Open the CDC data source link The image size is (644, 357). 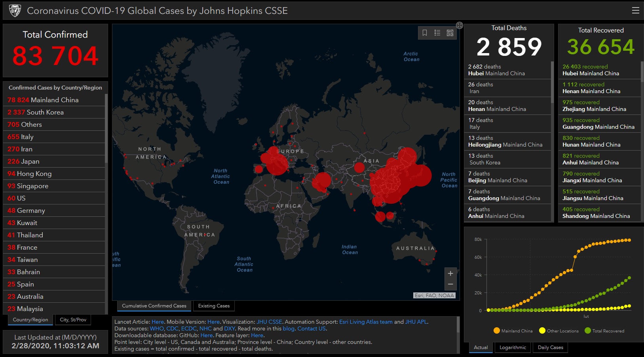(x=172, y=328)
